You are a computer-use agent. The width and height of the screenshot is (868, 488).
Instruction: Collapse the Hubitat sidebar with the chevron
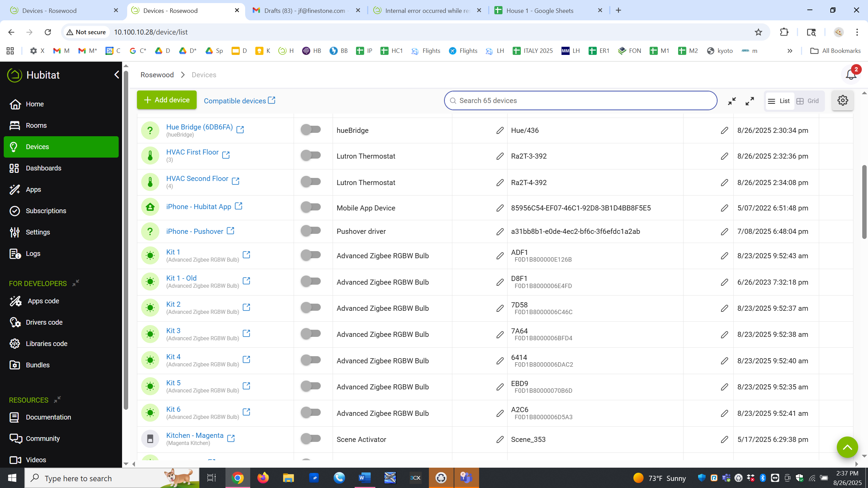116,75
